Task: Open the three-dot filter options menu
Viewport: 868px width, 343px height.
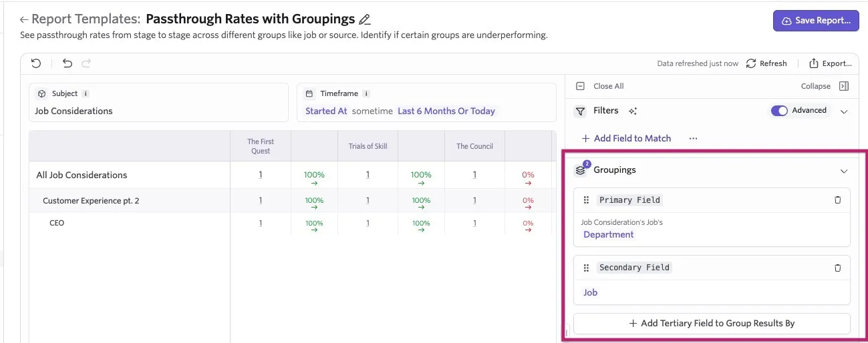Action: (x=693, y=138)
